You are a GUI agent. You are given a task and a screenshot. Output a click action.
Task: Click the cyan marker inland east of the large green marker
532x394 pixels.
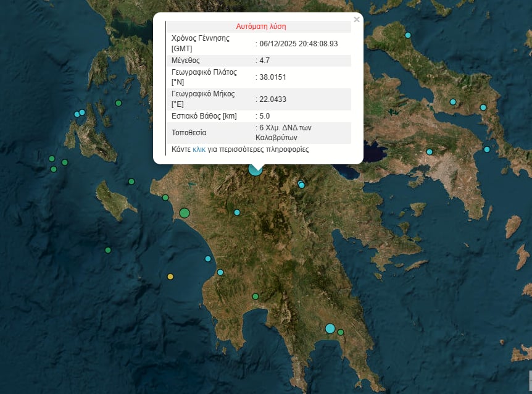237,212
